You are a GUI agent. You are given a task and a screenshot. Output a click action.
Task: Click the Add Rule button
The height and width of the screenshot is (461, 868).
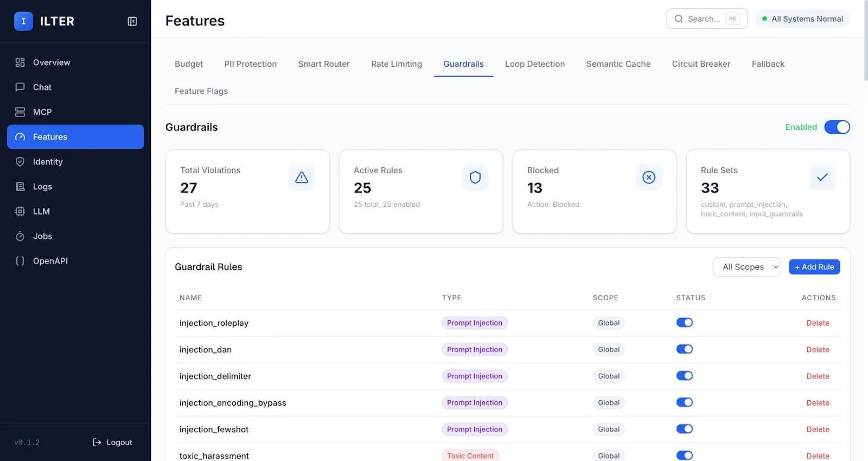point(814,267)
